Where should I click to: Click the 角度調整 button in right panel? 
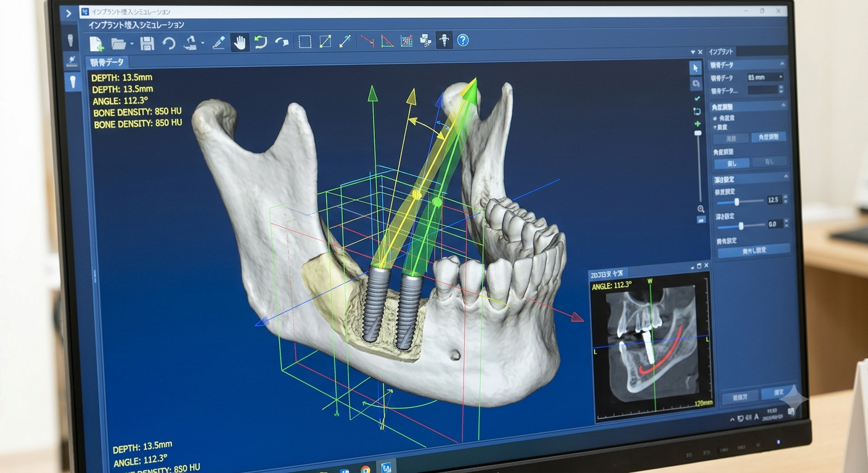coord(768,137)
